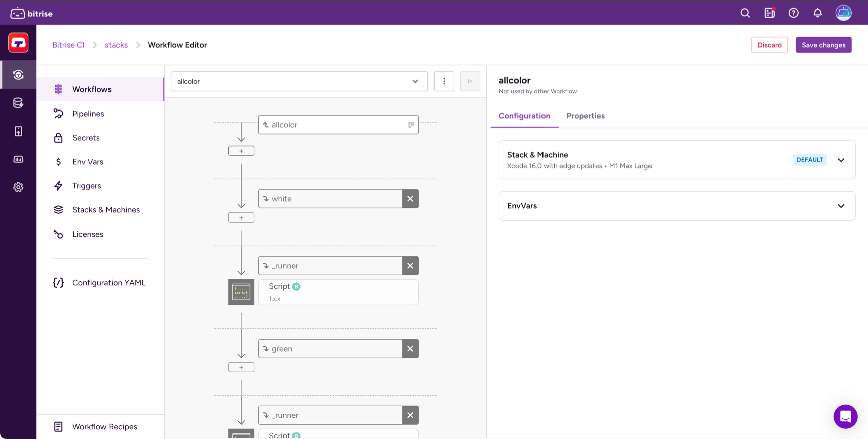Click the Discard button
868x439 pixels.
coord(770,45)
